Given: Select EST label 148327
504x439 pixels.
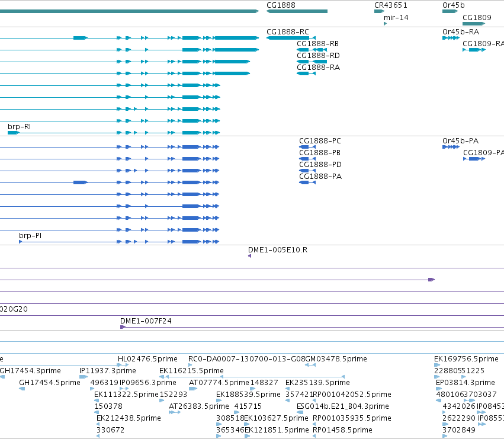Looking at the screenshot, I should [264, 383].
